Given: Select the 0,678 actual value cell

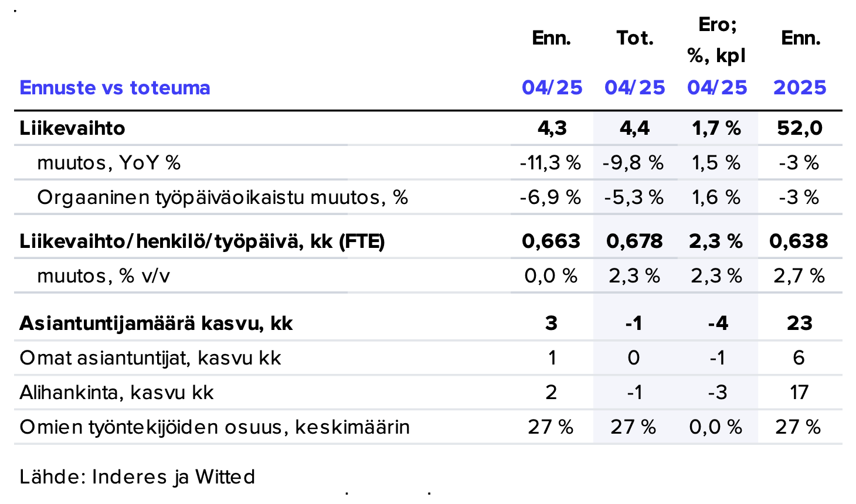Looking at the screenshot, I should [x=634, y=241].
